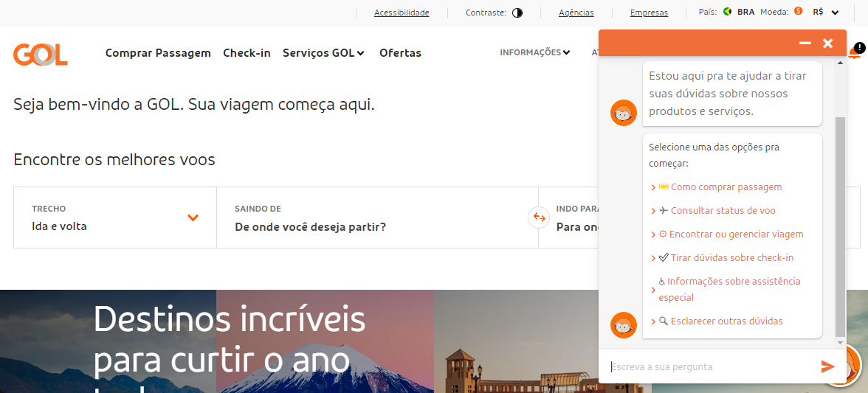Open the Empresas link
This screenshot has width=868, height=393.
click(x=649, y=13)
